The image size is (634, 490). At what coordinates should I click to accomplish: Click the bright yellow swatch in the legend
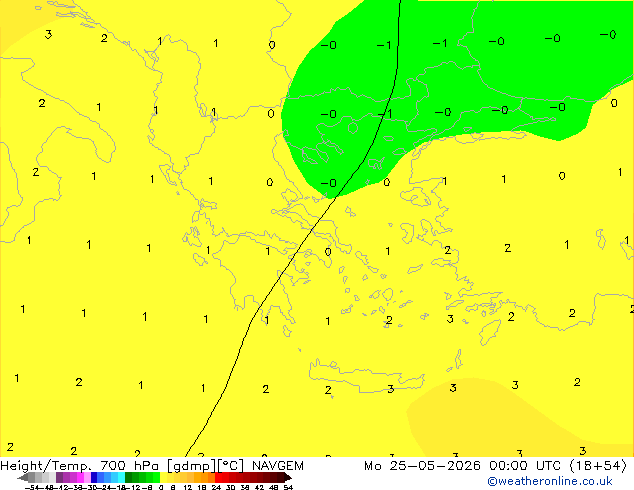coord(163,478)
